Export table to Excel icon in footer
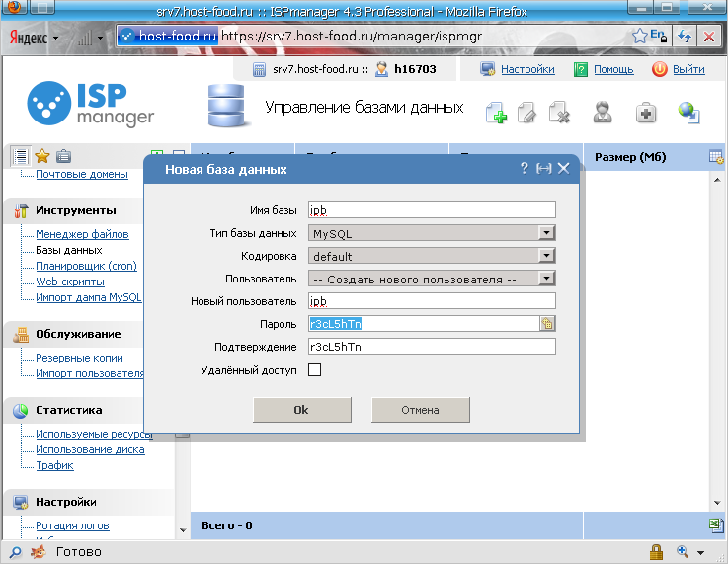The width and height of the screenshot is (728, 564). point(716,524)
